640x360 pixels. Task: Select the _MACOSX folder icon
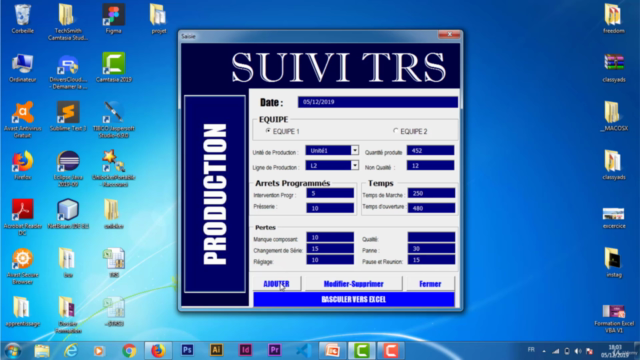(613, 116)
